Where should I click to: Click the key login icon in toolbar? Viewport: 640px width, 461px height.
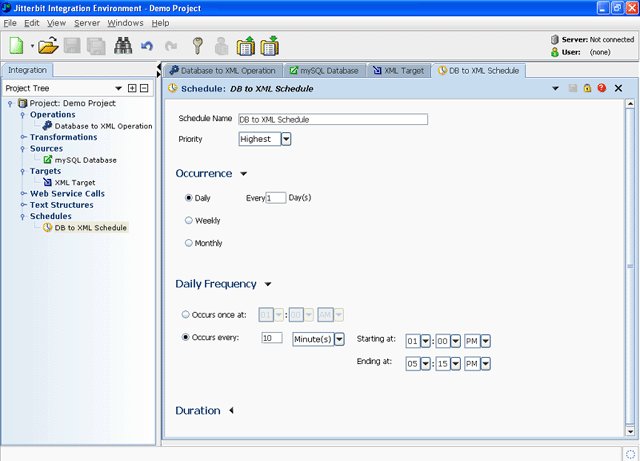tap(198, 46)
